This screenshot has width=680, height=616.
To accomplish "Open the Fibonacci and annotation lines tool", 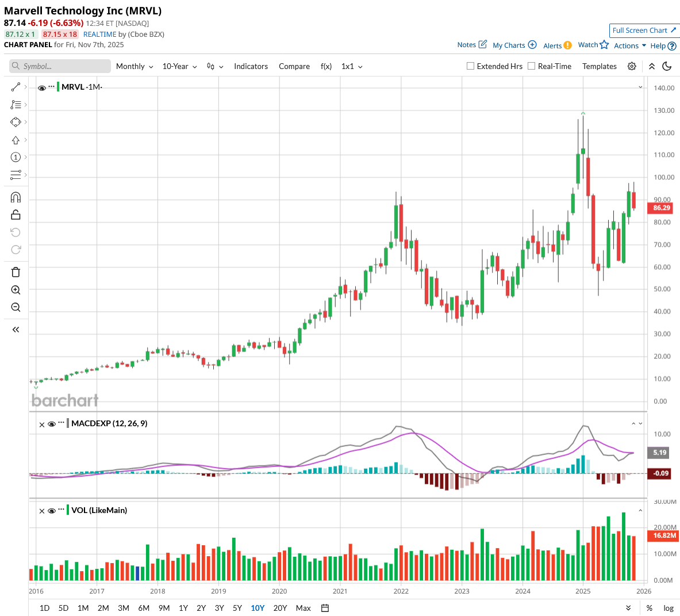I will point(16,105).
